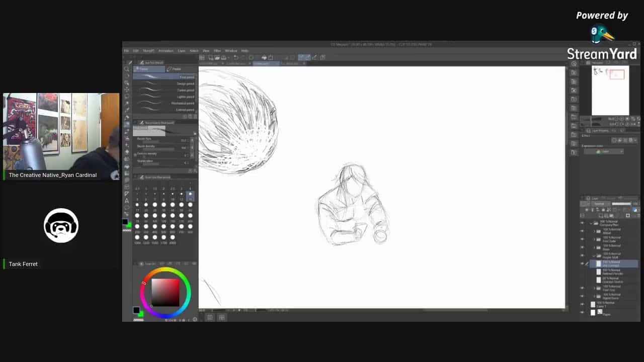Toggle eye icon of the selected layer
The image size is (644, 362).
582,263
